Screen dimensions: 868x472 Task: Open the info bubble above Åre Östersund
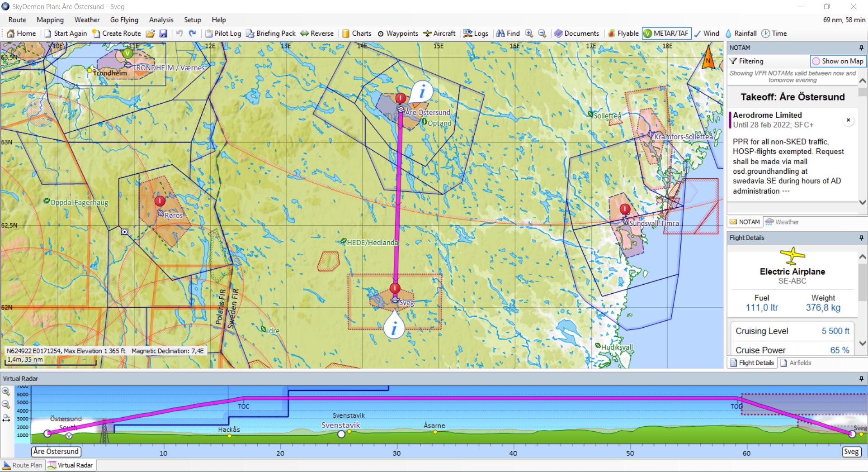click(x=422, y=92)
